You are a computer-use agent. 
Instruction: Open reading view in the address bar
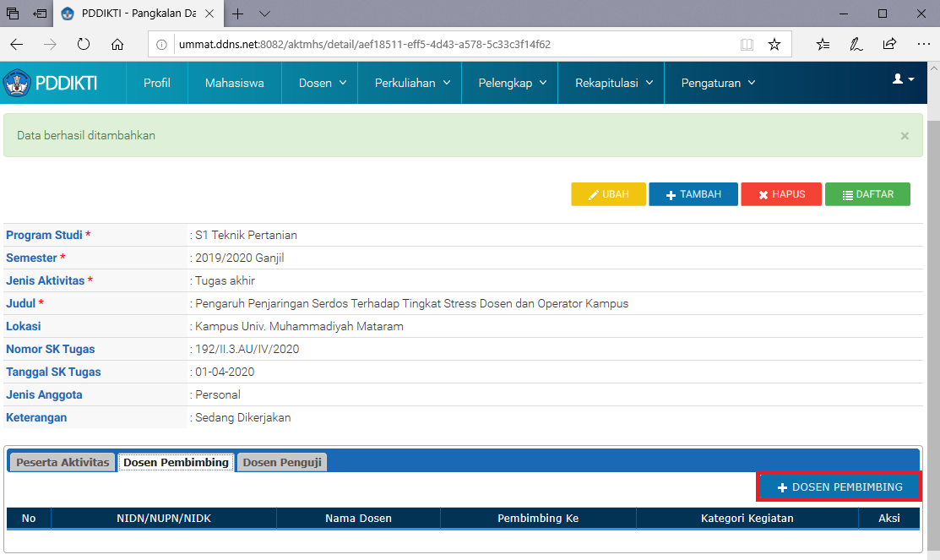pos(747,45)
